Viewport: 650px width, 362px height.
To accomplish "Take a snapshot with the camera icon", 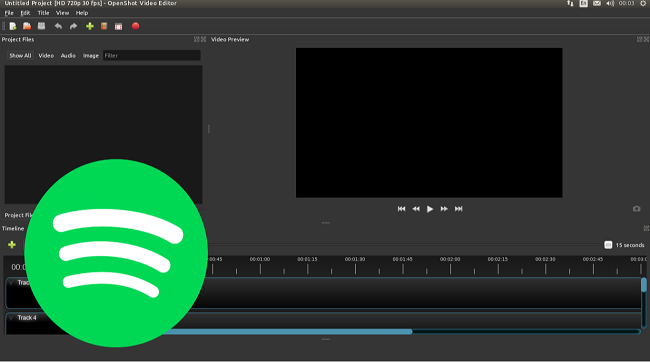I will tap(636, 209).
